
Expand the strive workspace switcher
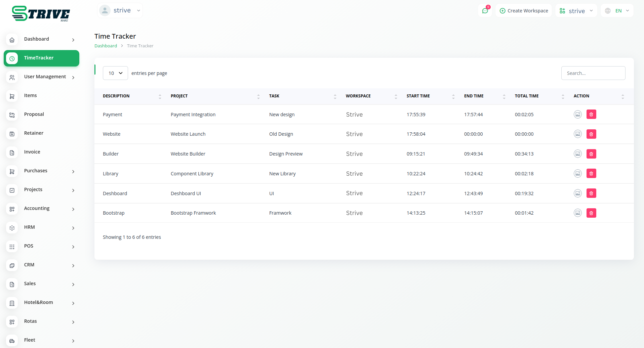(x=576, y=11)
